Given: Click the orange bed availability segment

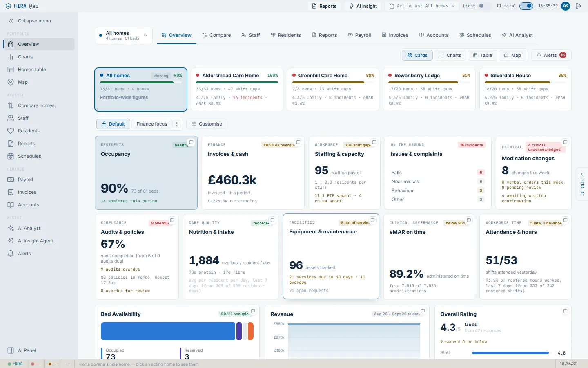Looking at the screenshot, I should (x=251, y=331).
